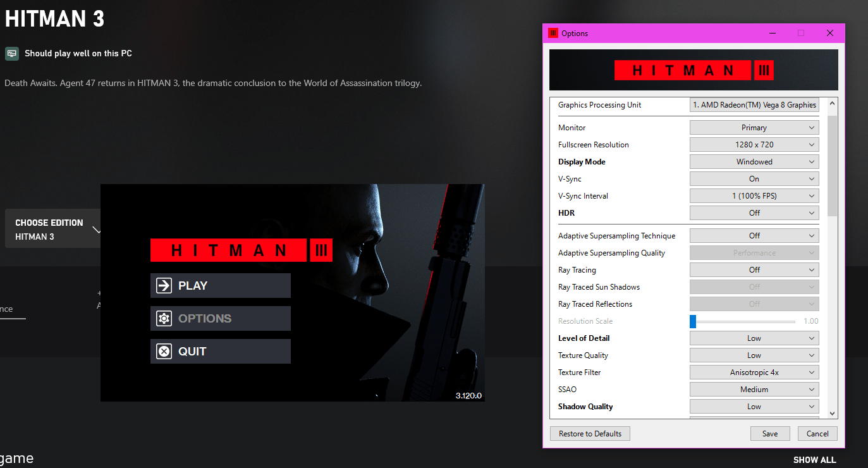Click the PLAY arrow icon in launcher

coord(164,285)
